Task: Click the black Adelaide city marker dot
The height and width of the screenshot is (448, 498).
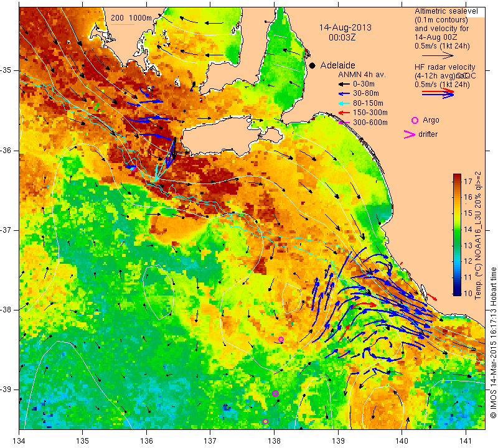Action: coord(312,65)
